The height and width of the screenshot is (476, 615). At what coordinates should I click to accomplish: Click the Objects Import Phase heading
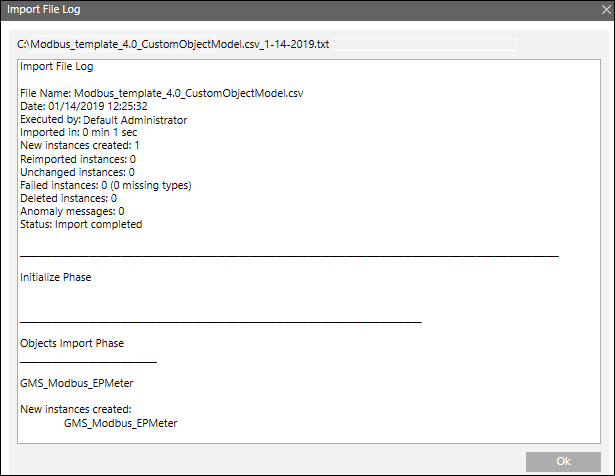72,343
